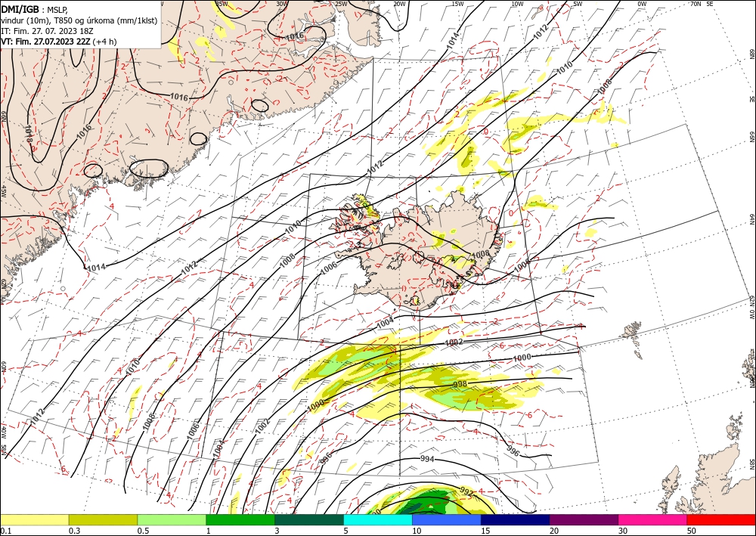Click the 998 isobar label
This screenshot has width=756, height=536.
click(460, 384)
